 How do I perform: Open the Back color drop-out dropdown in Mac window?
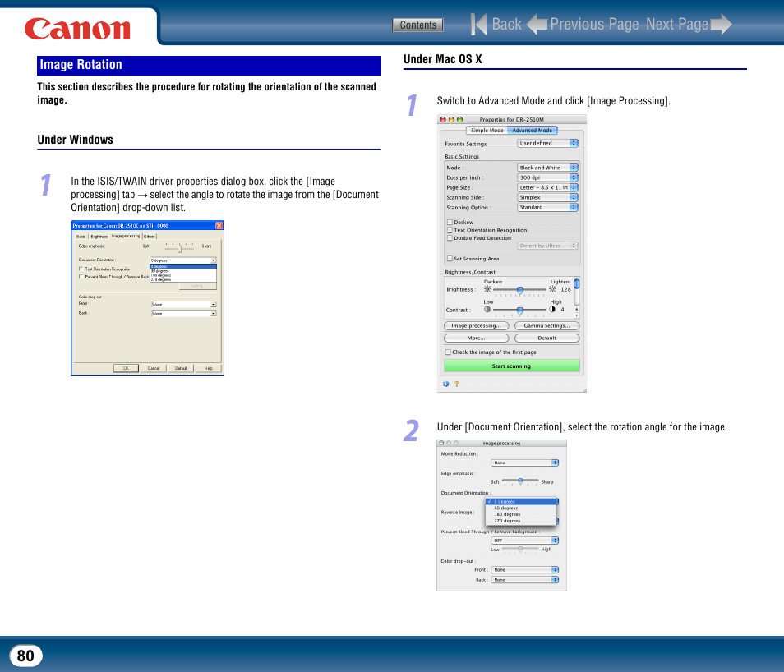(x=524, y=580)
